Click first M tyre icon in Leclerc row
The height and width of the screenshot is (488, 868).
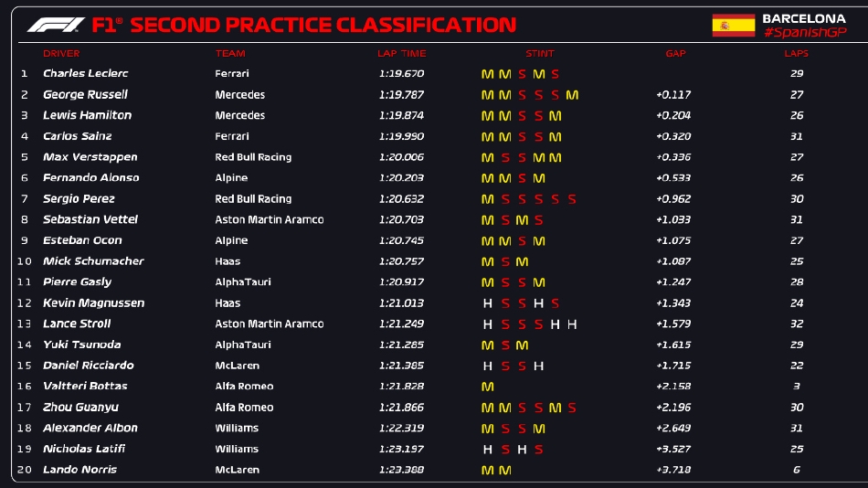(487, 74)
